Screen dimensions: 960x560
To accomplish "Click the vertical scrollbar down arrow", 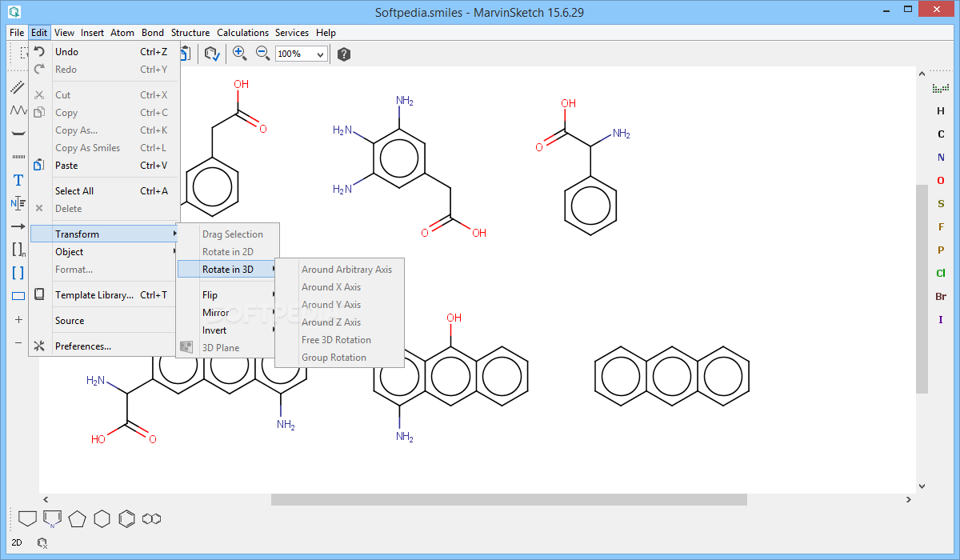I will [922, 486].
